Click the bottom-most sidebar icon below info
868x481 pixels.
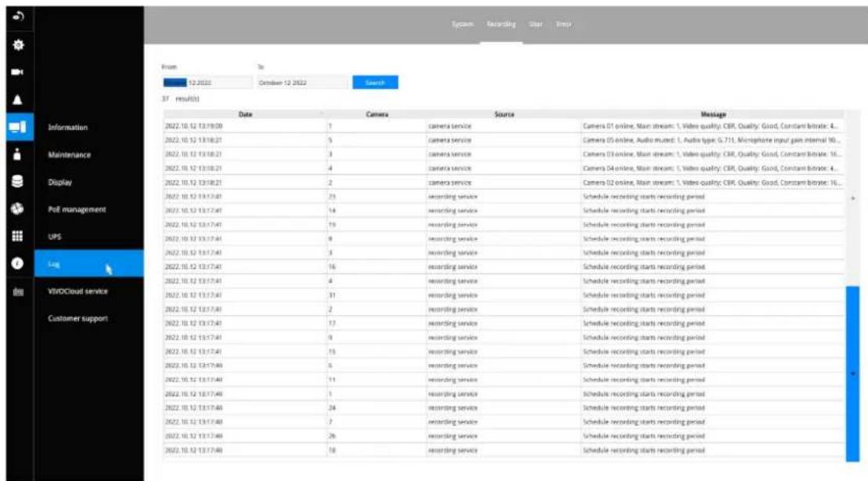point(18,291)
